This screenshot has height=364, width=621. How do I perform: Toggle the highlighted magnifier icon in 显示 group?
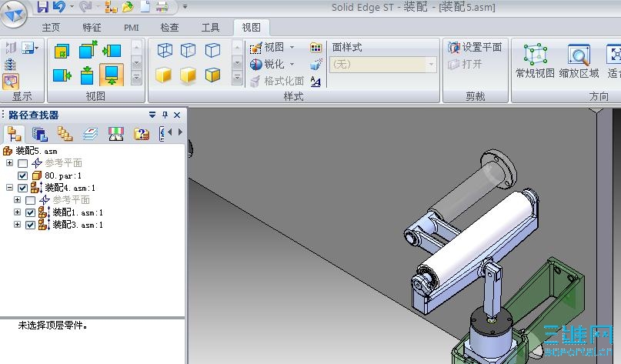[x=10, y=82]
